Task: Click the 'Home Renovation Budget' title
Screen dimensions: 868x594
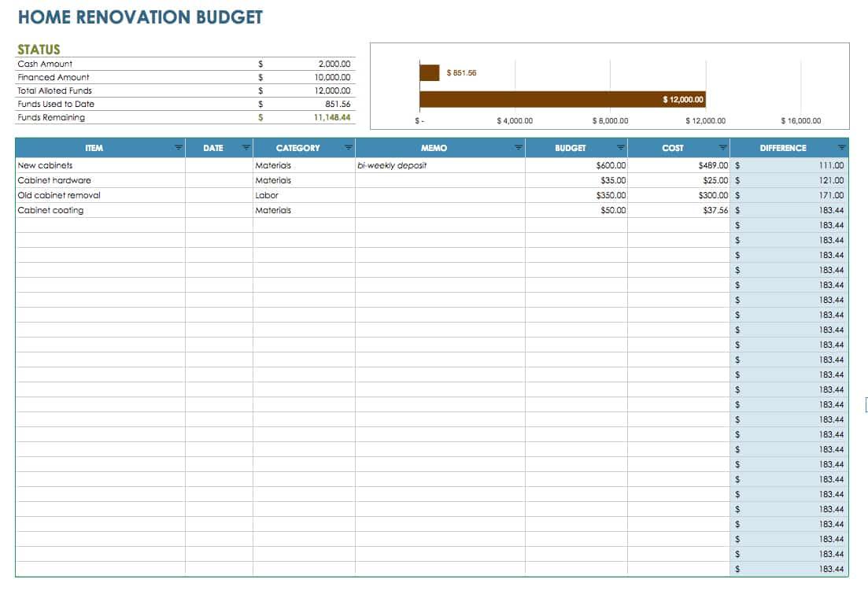Action: (x=140, y=17)
